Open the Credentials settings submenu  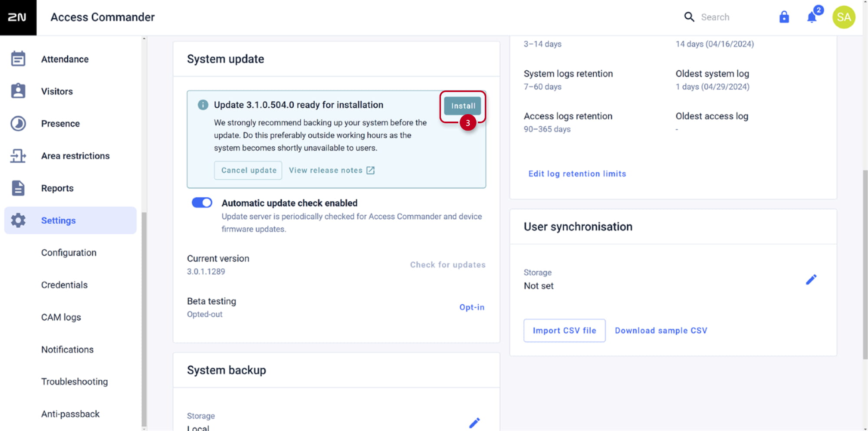point(64,285)
